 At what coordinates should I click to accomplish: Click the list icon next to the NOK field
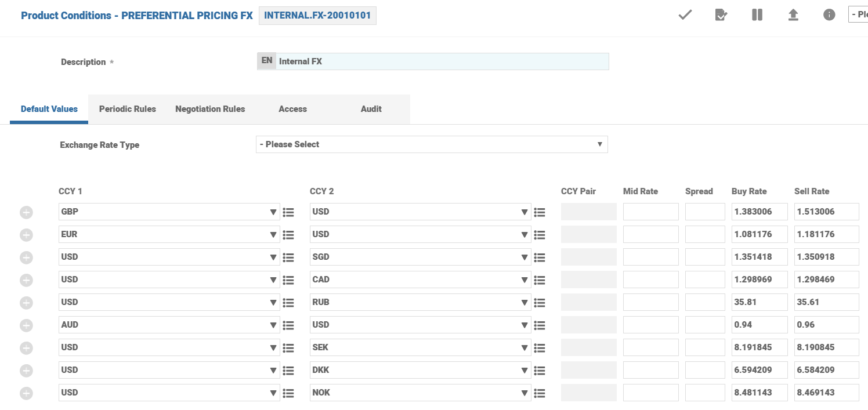pyautogui.click(x=540, y=393)
